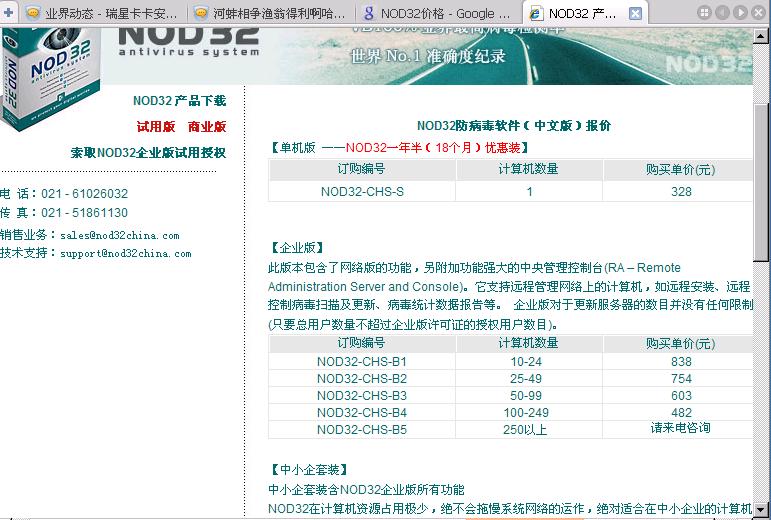Select the active NOD32 产... tab
The height and width of the screenshot is (520, 771).
tap(585, 13)
